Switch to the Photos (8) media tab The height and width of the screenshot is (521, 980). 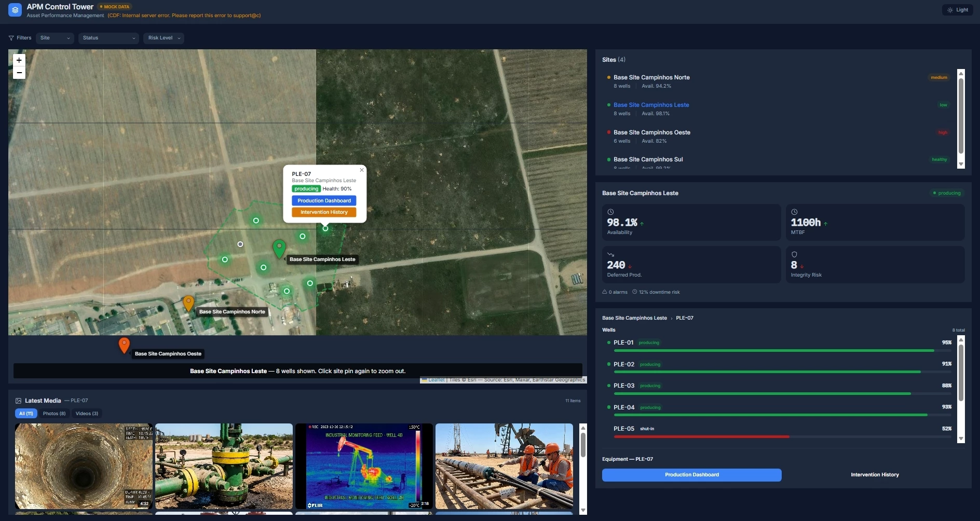pos(54,414)
